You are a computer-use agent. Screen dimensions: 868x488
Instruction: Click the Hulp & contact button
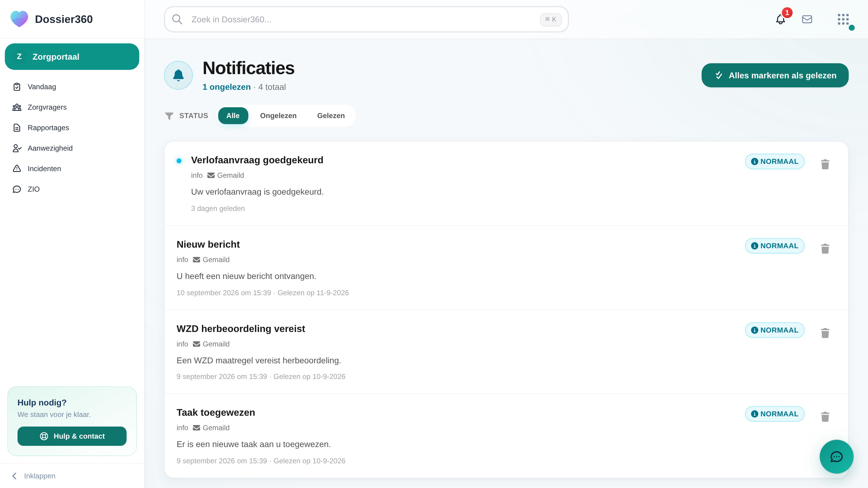tap(72, 436)
